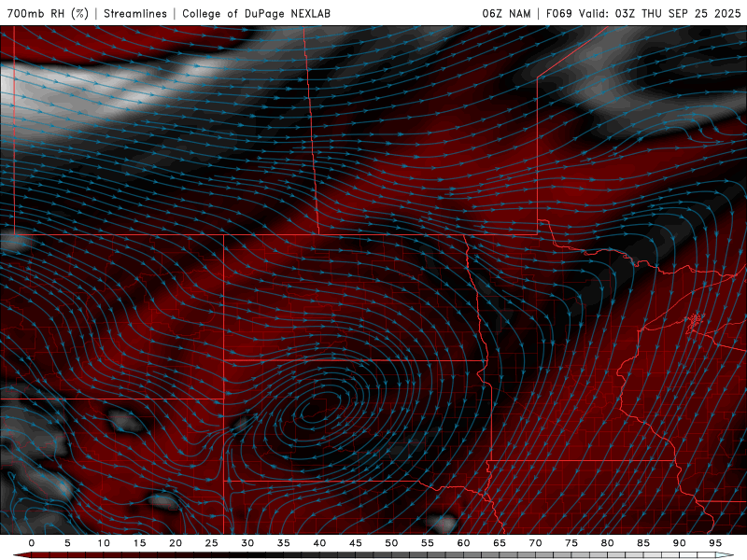
Task: Click the 5 label on the RH legend
Action: coord(67,543)
